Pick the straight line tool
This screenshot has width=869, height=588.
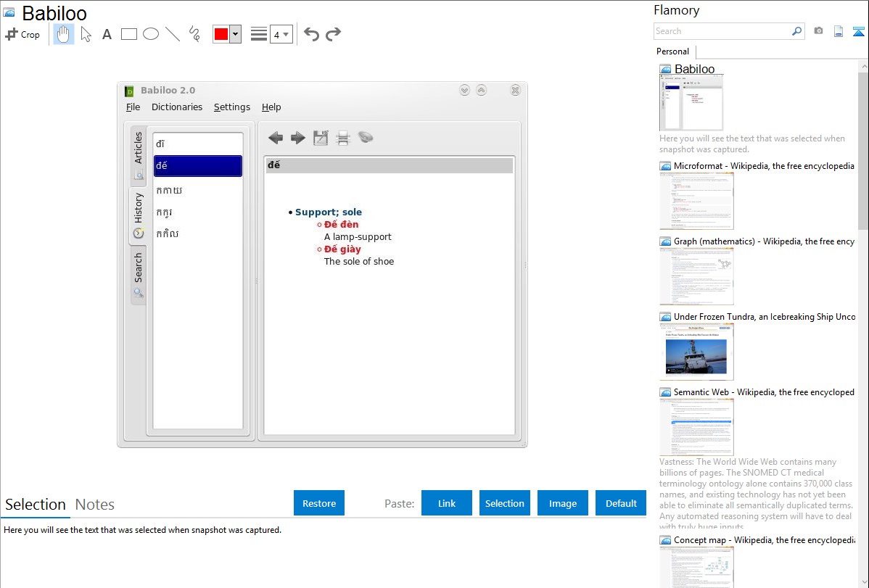click(173, 34)
